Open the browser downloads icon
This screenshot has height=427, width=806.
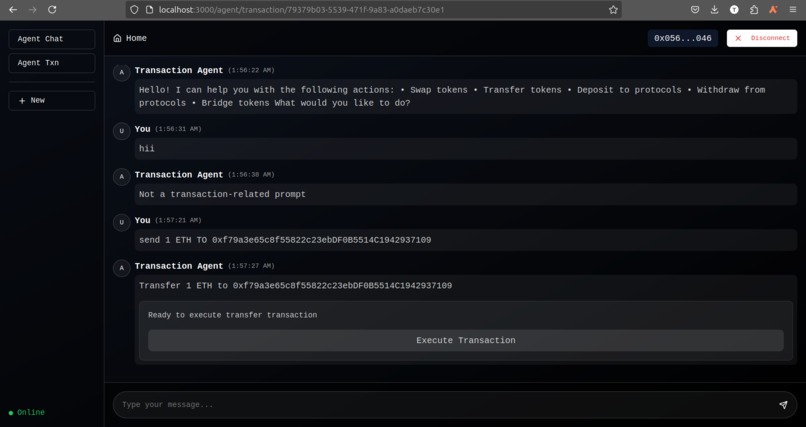[715, 10]
